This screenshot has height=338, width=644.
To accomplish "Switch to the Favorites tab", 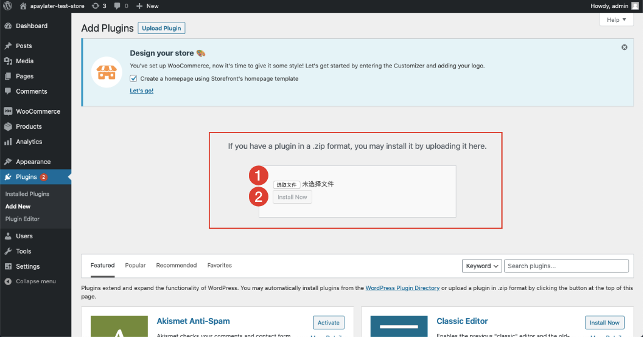I will pos(219,266).
